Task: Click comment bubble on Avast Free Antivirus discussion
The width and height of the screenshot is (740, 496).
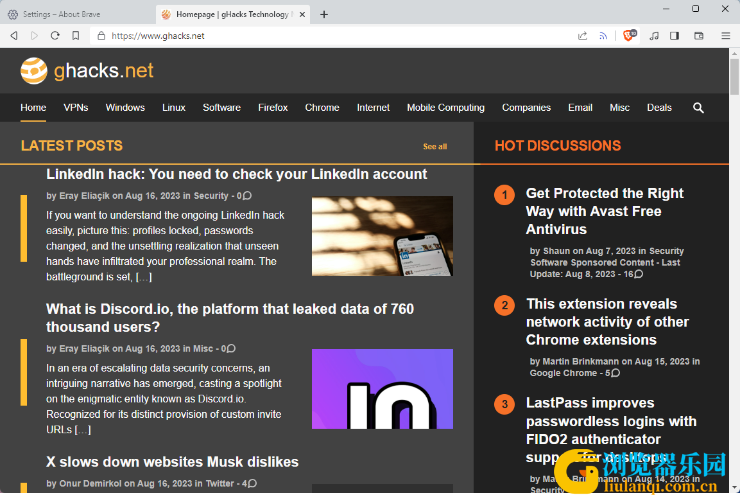Action: (639, 274)
